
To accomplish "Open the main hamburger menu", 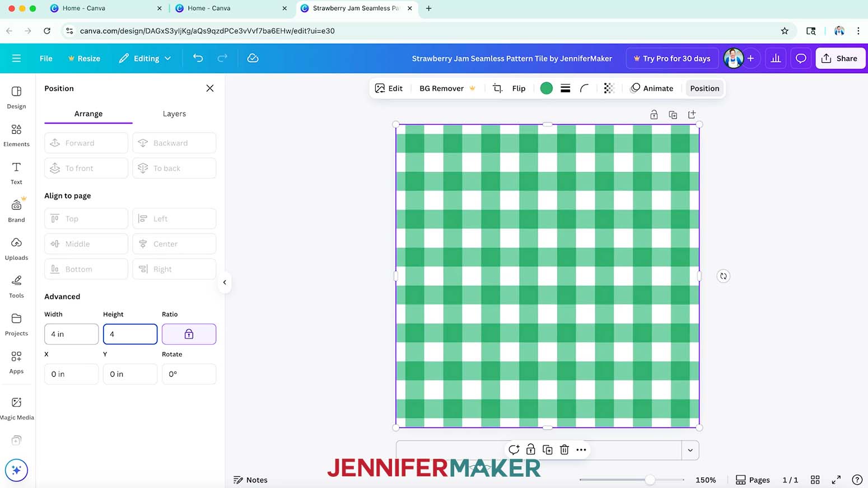I will click(x=16, y=58).
